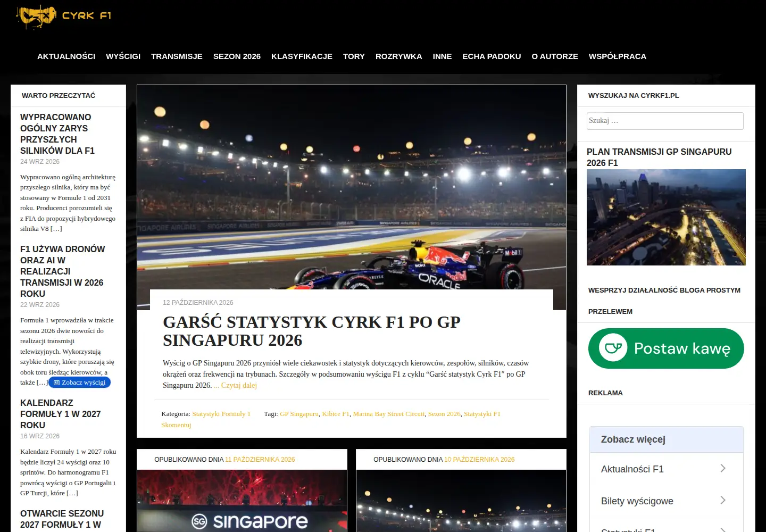
Task: Open the Singapore night skyline thumbnail
Action: click(666, 217)
